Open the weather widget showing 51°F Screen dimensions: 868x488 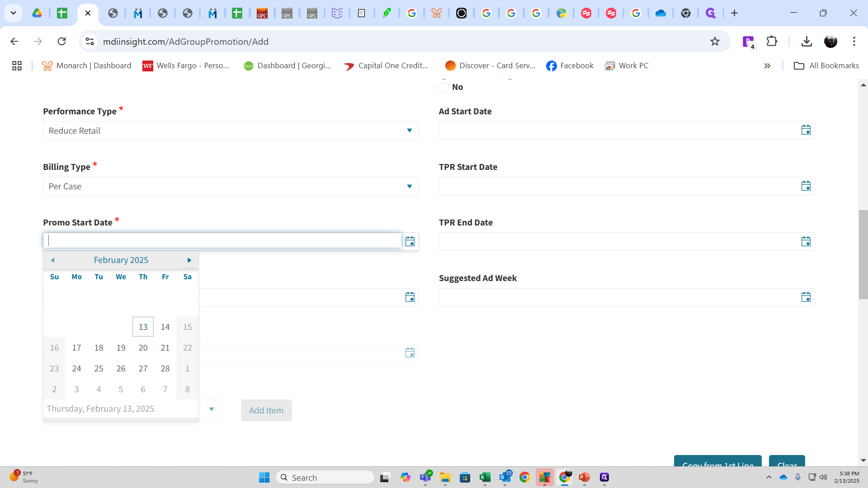24,477
